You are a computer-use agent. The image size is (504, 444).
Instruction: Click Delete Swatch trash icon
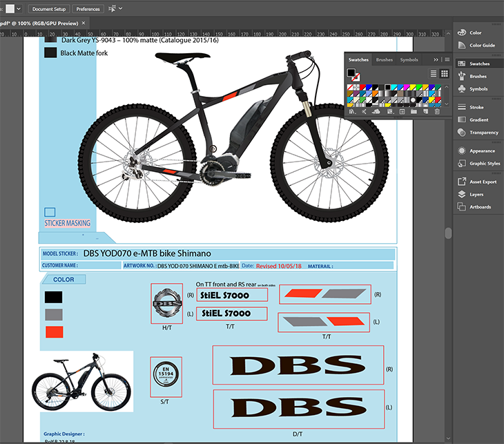[x=437, y=112]
